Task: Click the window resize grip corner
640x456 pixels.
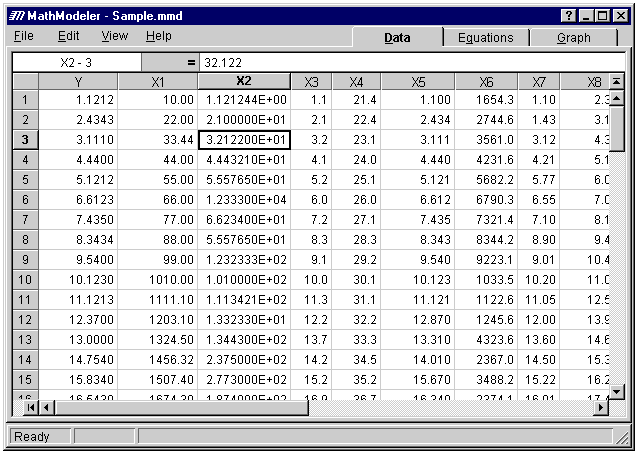Action: click(622, 438)
